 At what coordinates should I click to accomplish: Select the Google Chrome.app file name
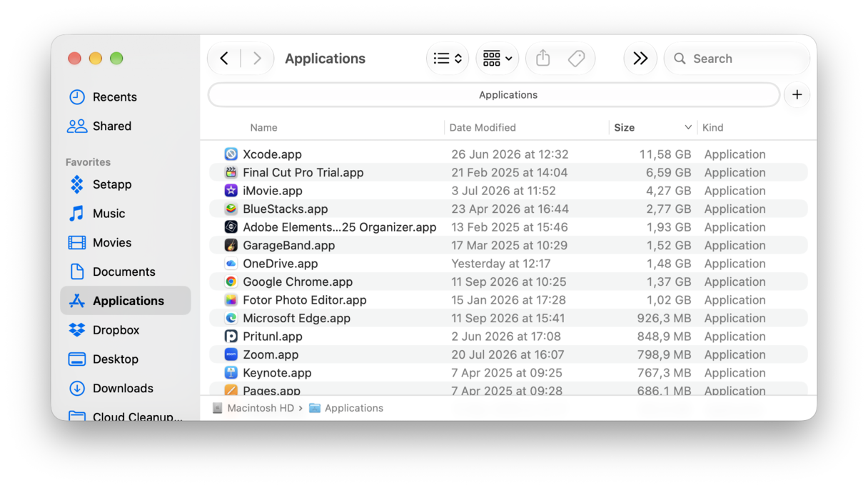point(298,282)
